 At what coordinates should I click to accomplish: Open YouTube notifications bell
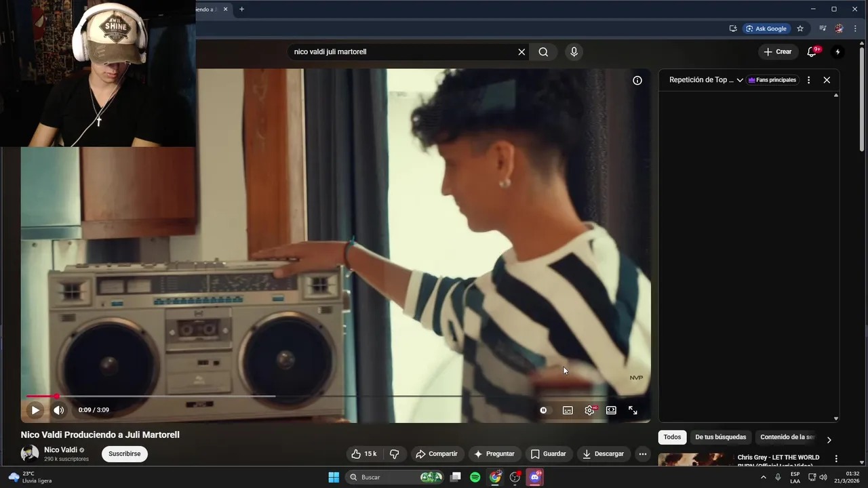click(812, 52)
